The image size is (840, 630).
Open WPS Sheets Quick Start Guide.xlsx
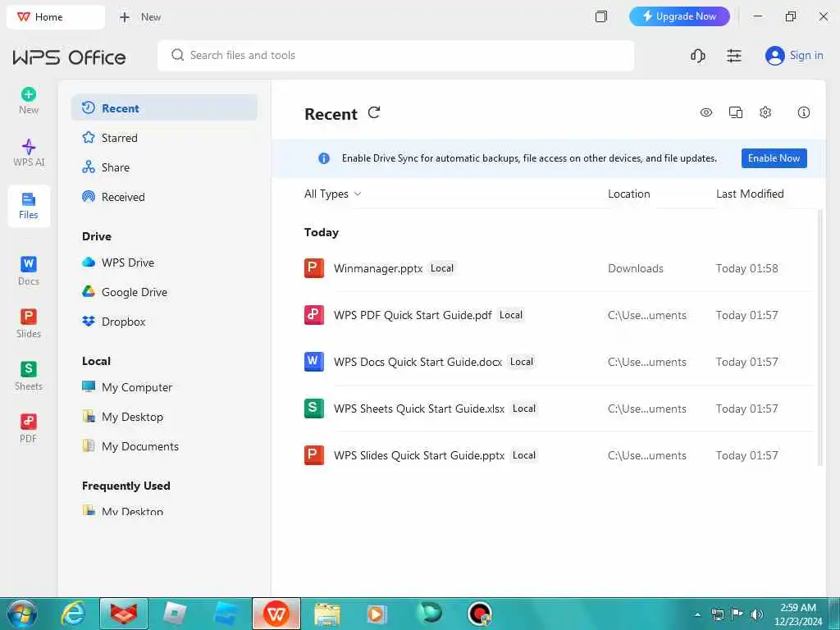click(x=419, y=409)
